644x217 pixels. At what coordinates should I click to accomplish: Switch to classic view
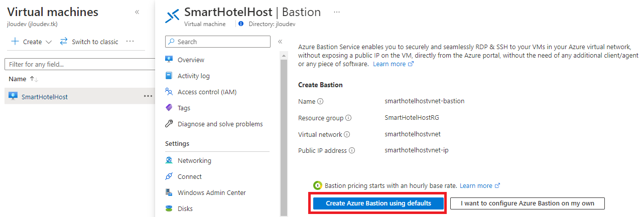pyautogui.click(x=89, y=42)
